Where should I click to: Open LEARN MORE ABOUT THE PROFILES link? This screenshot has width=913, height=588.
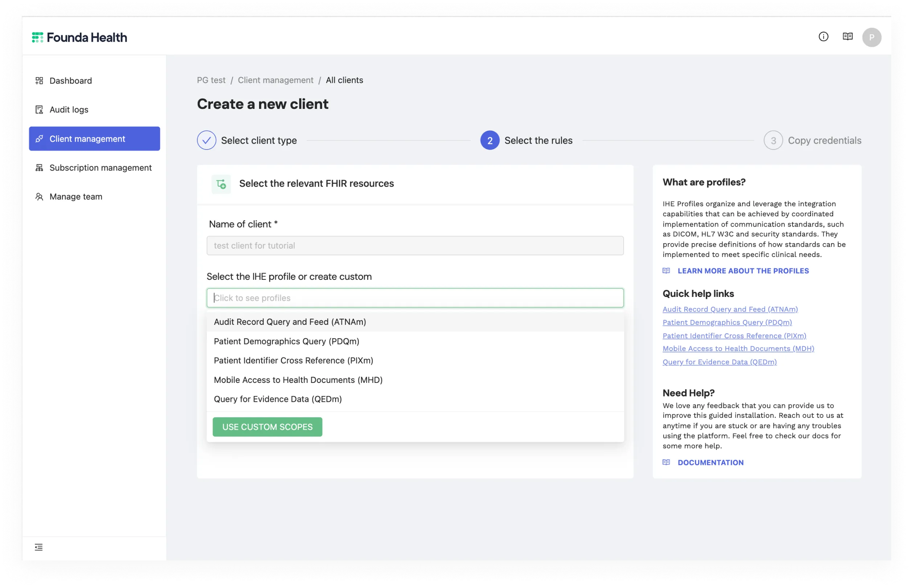743,271
